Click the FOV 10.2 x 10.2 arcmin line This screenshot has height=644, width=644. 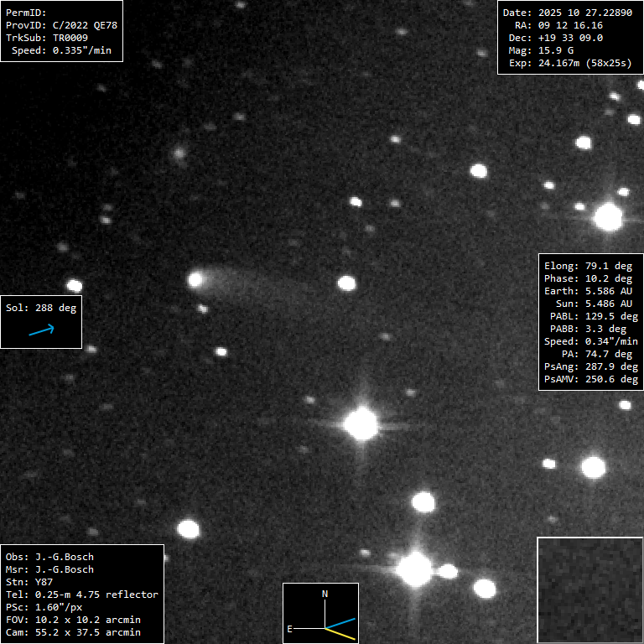(x=73, y=620)
